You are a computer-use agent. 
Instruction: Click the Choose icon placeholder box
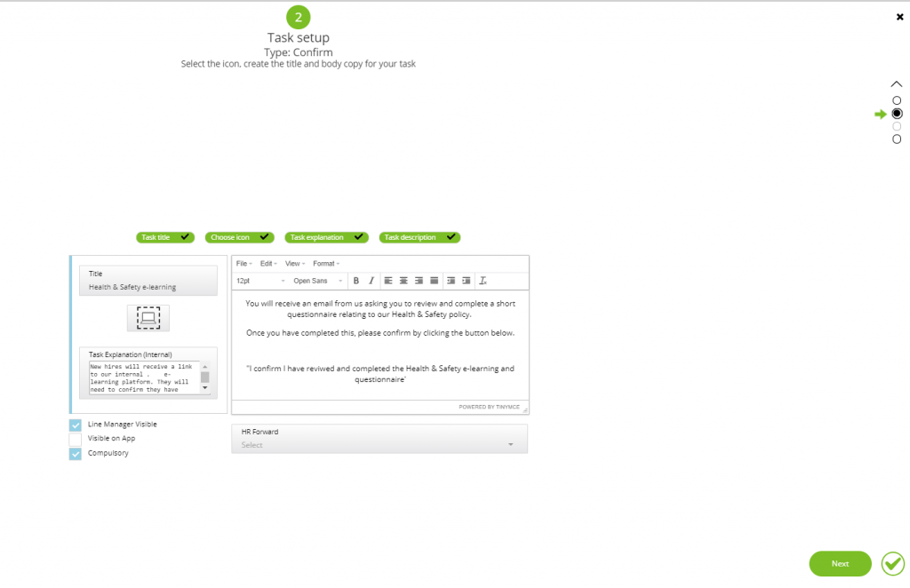(148, 317)
